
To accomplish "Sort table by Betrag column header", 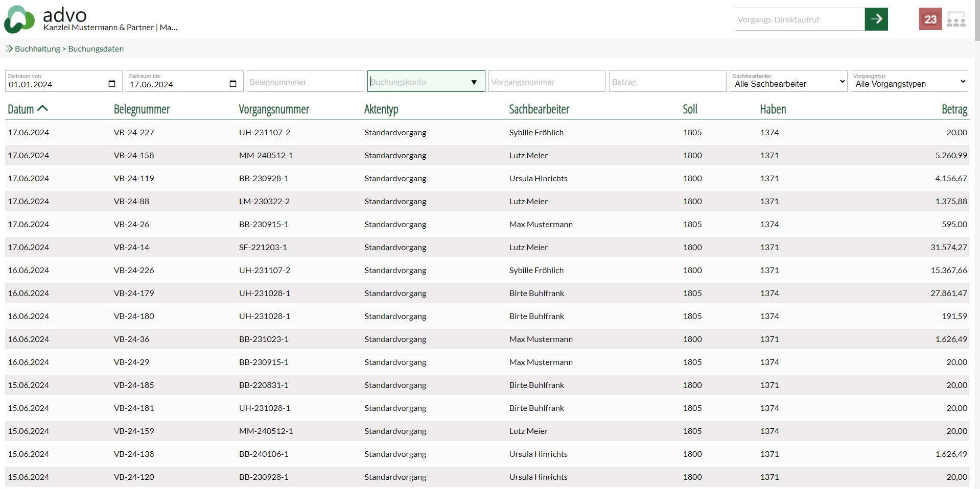I will click(954, 109).
